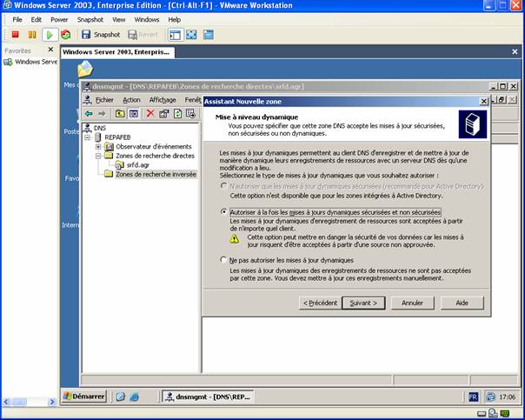
Task: Click dnsmgmt export list toolbar icon
Action: point(191,114)
